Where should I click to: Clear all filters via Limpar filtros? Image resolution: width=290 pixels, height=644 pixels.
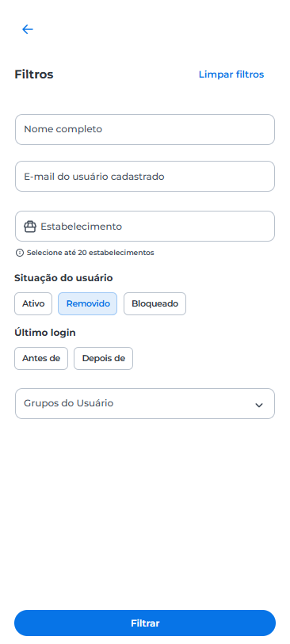231,74
